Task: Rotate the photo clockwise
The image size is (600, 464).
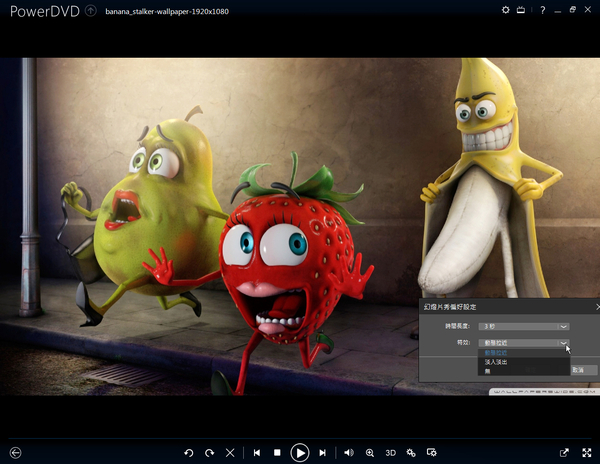Action: [209, 453]
